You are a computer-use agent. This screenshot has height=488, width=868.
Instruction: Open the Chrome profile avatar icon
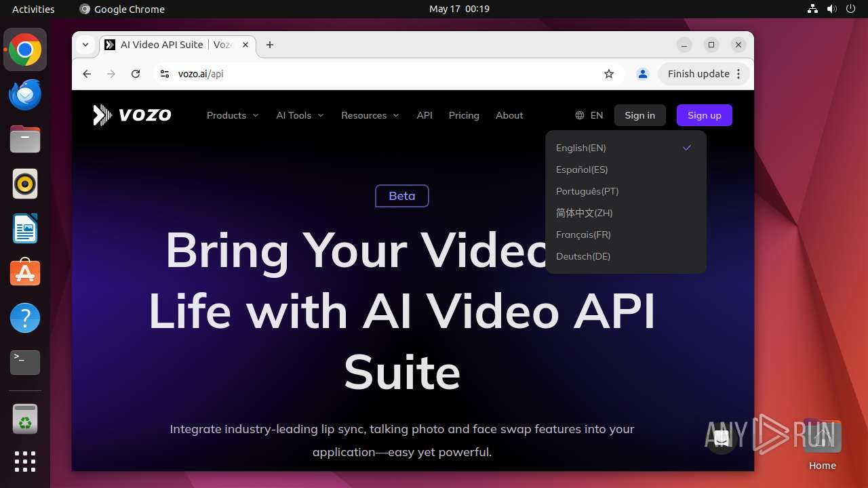643,74
